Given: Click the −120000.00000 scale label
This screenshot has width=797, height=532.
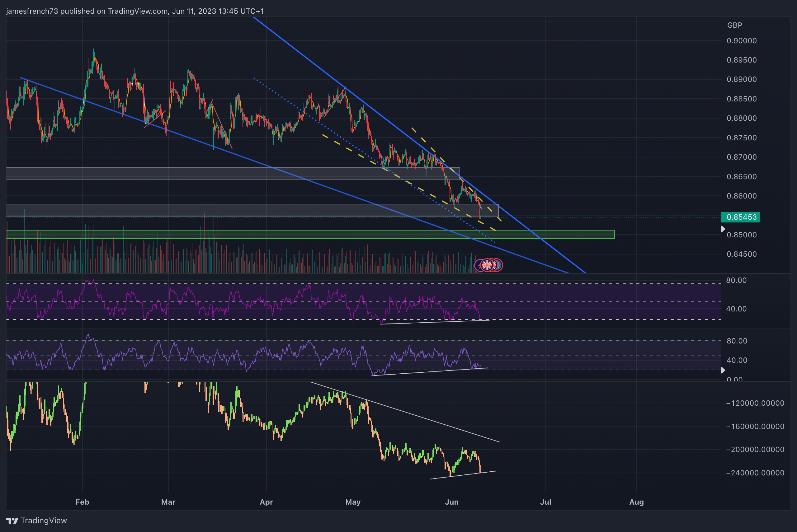Looking at the screenshot, I should point(755,404).
